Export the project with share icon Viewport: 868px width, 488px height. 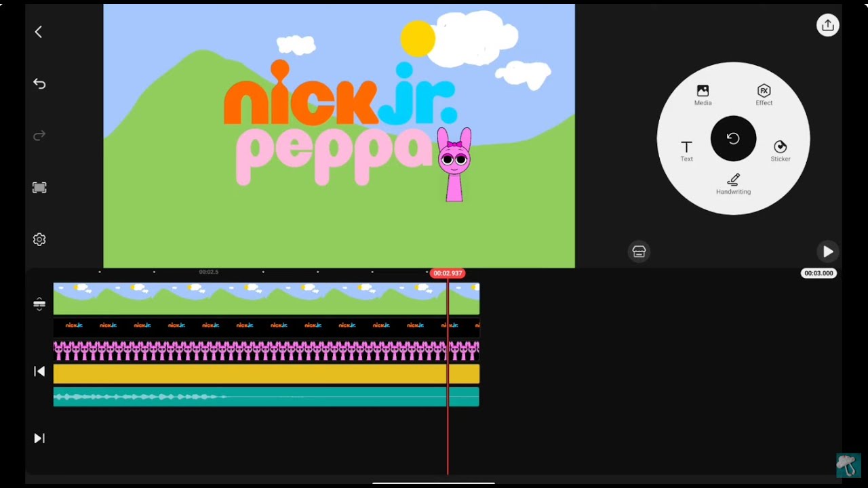coord(827,25)
